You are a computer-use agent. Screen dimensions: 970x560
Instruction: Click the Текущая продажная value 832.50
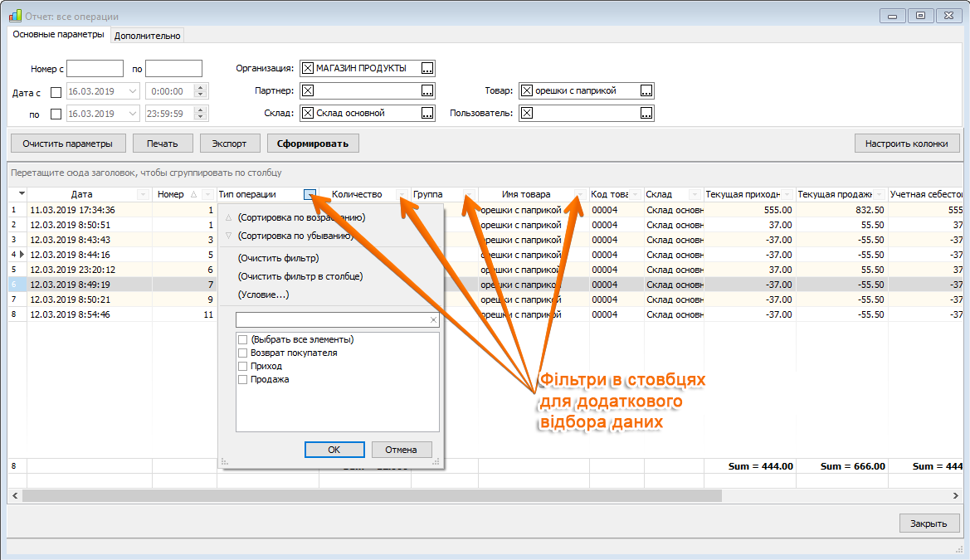click(870, 210)
